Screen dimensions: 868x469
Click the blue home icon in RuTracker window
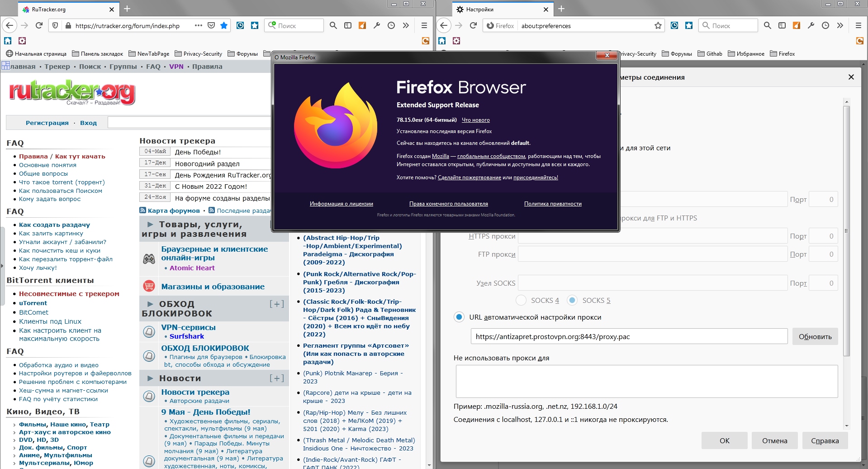(8, 41)
